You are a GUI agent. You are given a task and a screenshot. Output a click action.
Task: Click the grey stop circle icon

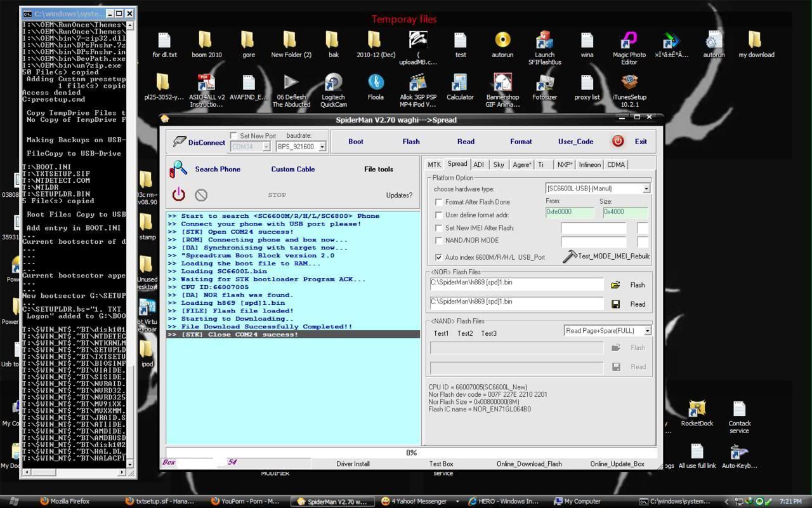(x=201, y=195)
